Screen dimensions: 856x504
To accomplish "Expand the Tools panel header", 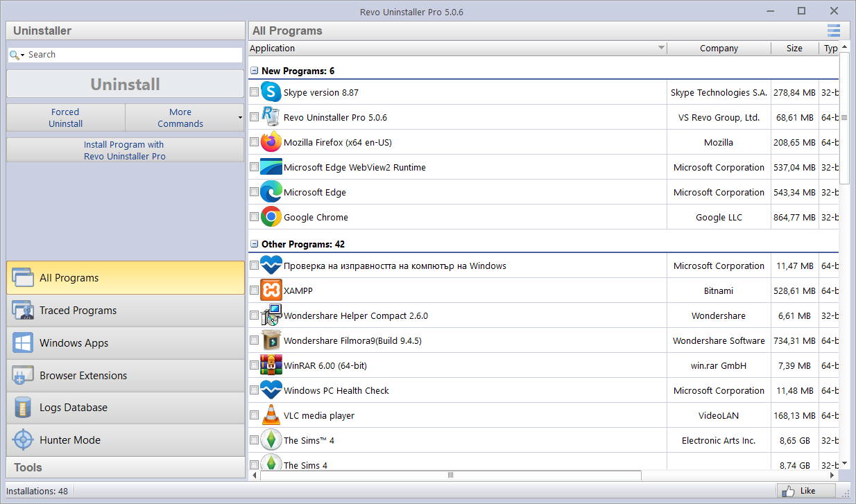I will click(x=126, y=467).
